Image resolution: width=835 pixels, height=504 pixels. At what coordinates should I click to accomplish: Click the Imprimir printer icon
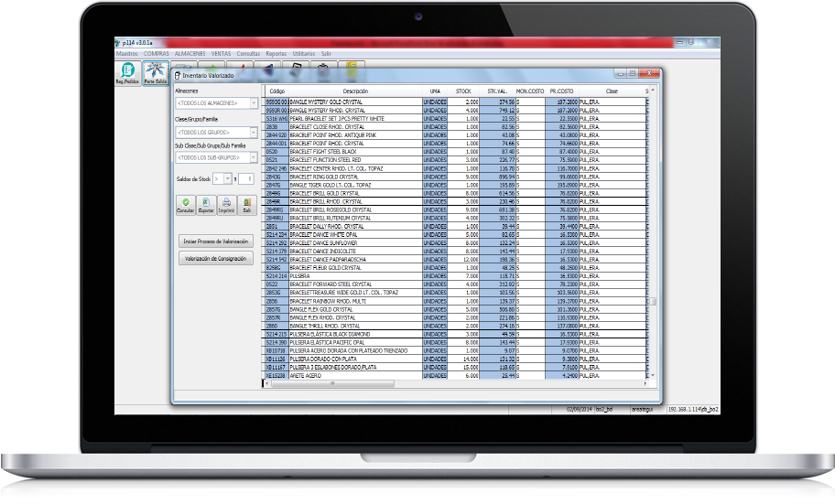tap(226, 204)
